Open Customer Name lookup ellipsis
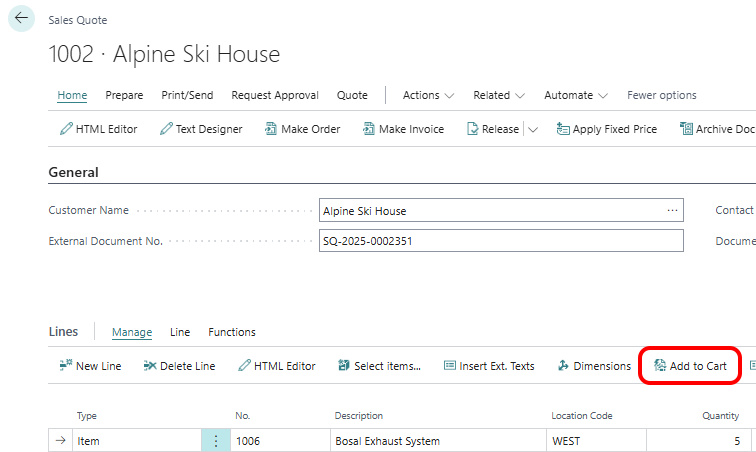 (x=673, y=211)
